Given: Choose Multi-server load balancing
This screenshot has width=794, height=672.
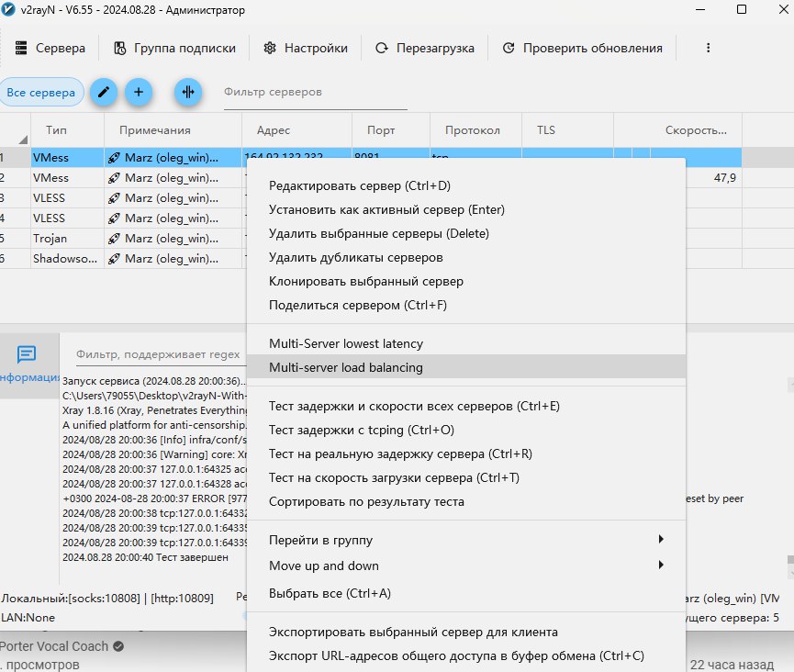Looking at the screenshot, I should click(x=346, y=367).
